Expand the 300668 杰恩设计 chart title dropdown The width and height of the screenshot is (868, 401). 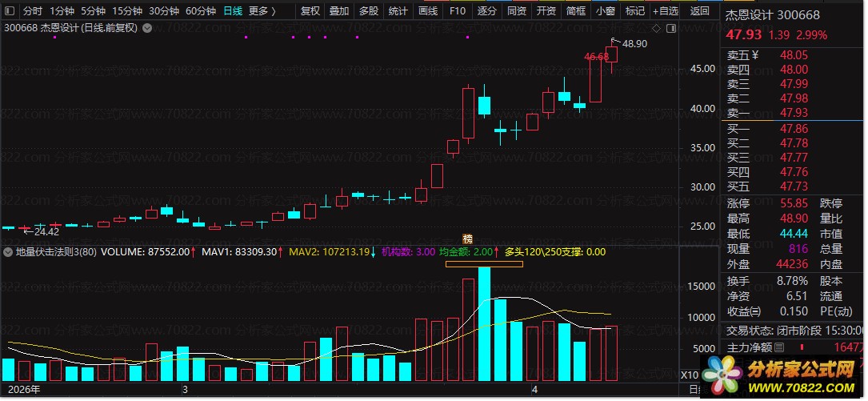coord(147,28)
